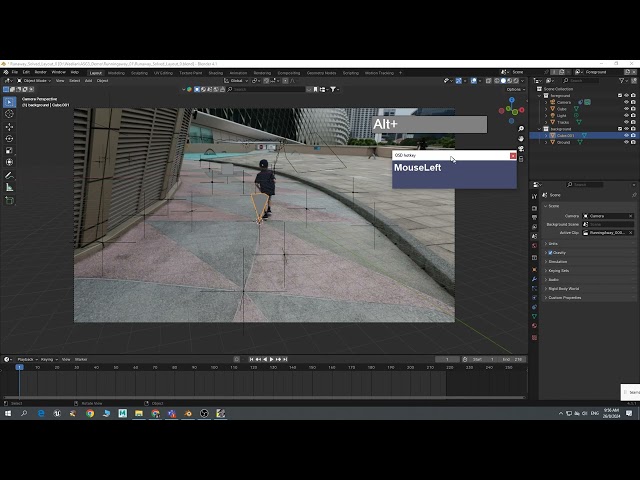
Task: Open the Render properties tab
Action: (x=534, y=208)
